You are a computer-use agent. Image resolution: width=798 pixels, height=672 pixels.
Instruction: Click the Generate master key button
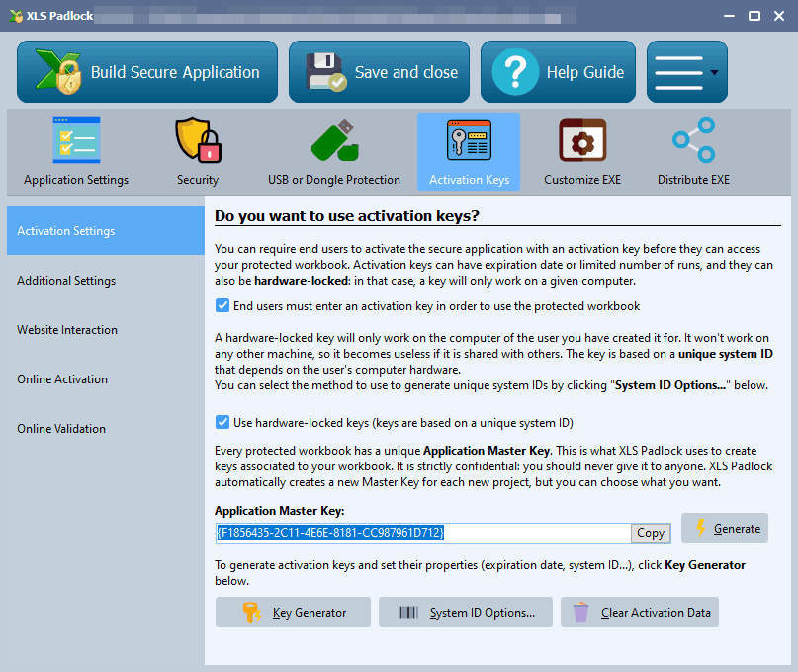(725, 529)
